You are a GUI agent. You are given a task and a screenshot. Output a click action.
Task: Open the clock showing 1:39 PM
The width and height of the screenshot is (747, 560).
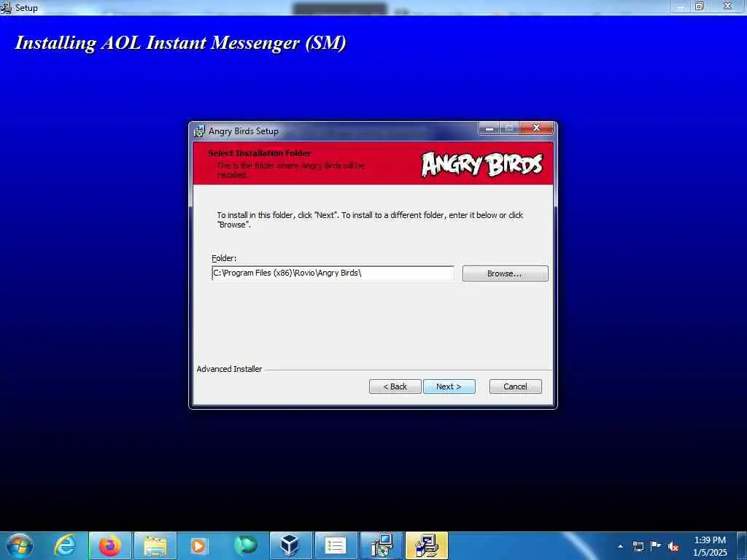[710, 546]
